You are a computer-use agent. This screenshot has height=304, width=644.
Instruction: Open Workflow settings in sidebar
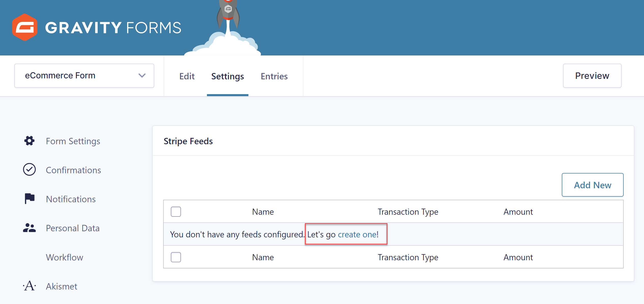[x=64, y=257]
